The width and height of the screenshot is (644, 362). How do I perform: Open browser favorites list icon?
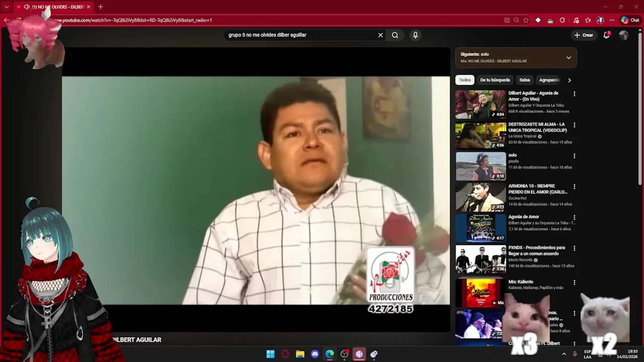pos(588,20)
